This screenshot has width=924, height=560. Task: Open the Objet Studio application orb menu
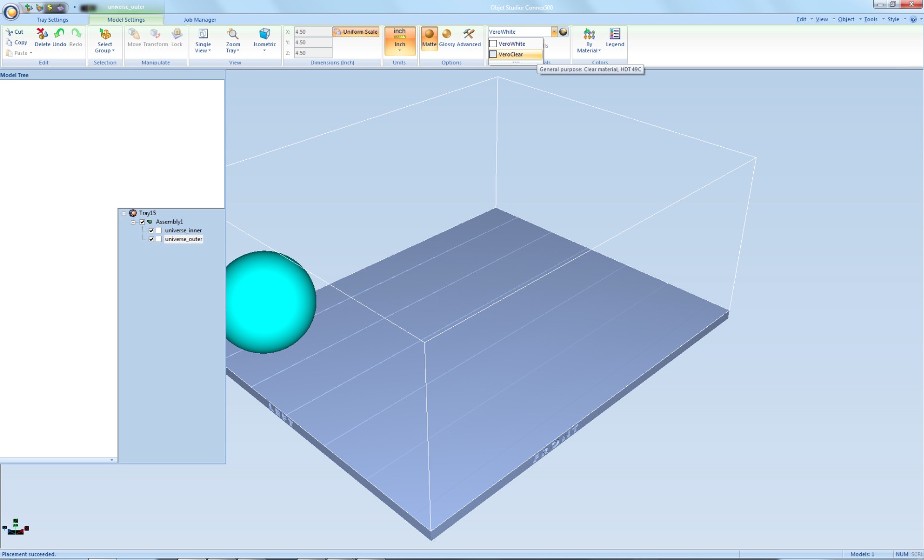click(11, 11)
